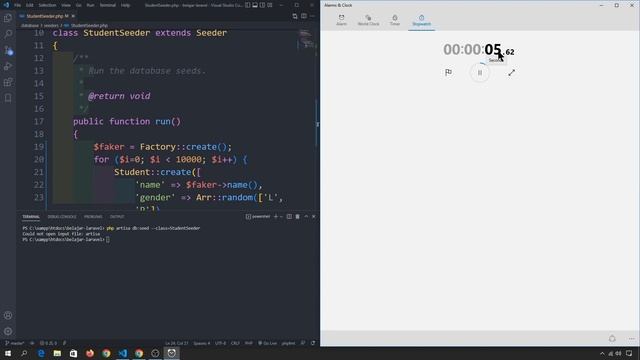Pause the running stopwatch

pos(480,73)
